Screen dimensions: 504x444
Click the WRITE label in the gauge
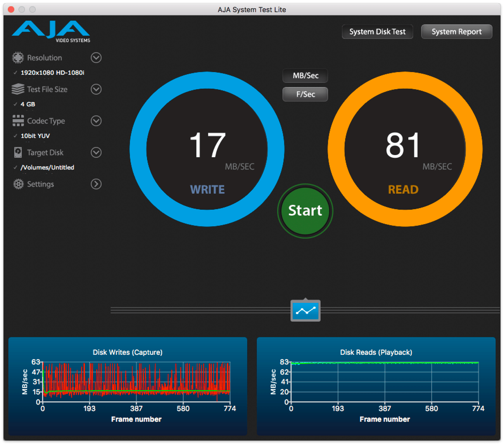[x=207, y=190]
